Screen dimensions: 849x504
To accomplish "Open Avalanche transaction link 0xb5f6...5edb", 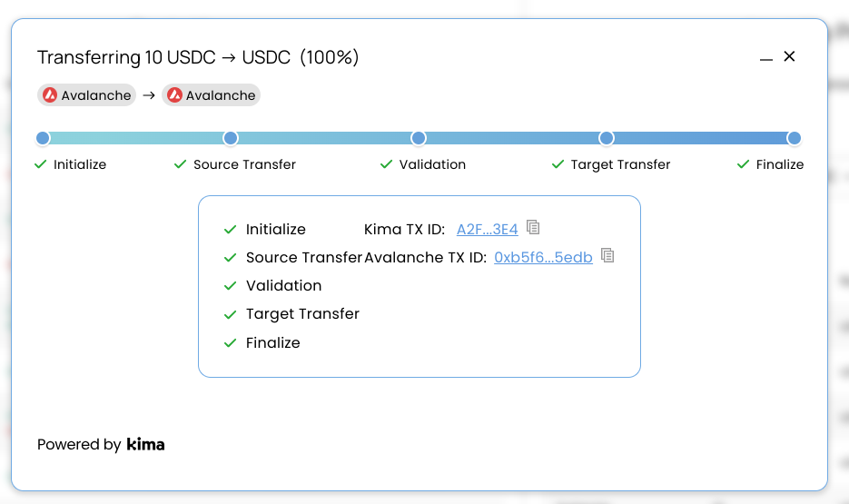I will [x=543, y=258].
